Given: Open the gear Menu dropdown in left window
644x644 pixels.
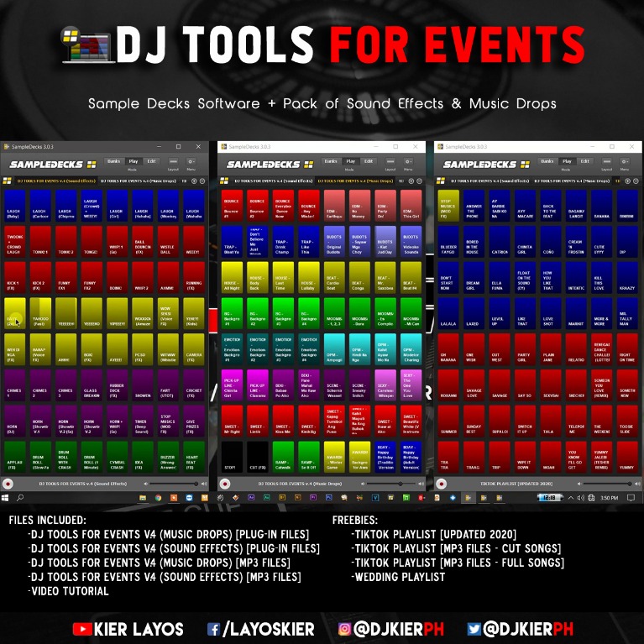Looking at the screenshot, I should coord(191,162).
